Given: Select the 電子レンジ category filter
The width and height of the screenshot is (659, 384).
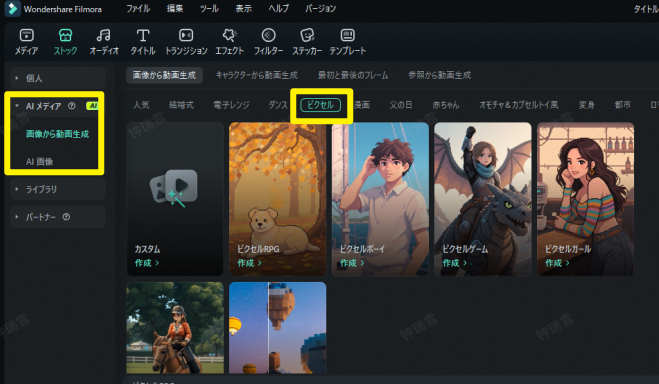Looking at the screenshot, I should pos(231,105).
